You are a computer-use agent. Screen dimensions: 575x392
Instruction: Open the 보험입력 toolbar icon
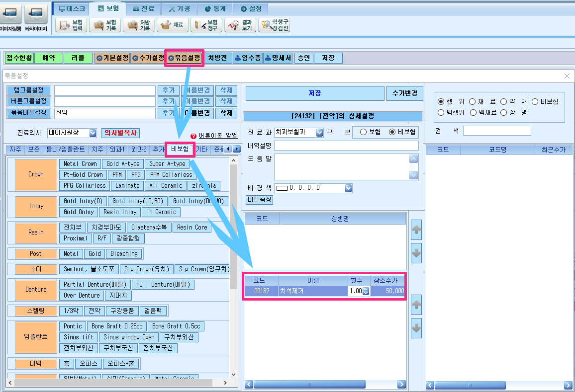(71, 25)
